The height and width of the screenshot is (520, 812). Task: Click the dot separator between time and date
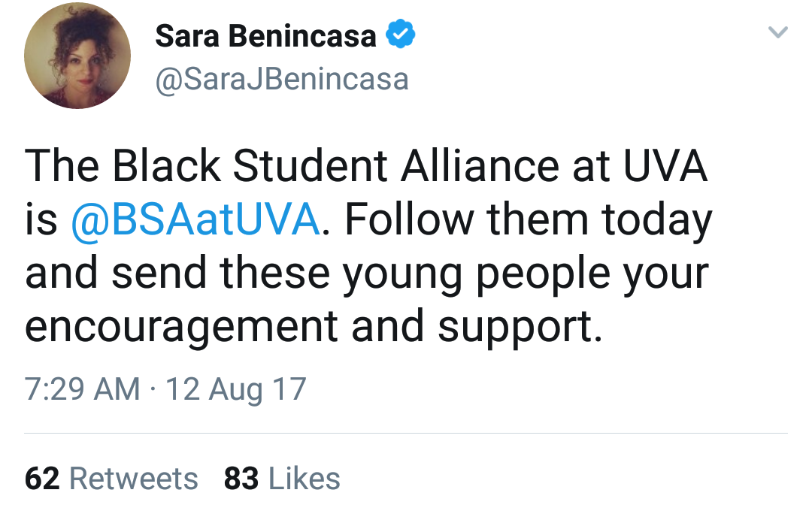click(153, 389)
